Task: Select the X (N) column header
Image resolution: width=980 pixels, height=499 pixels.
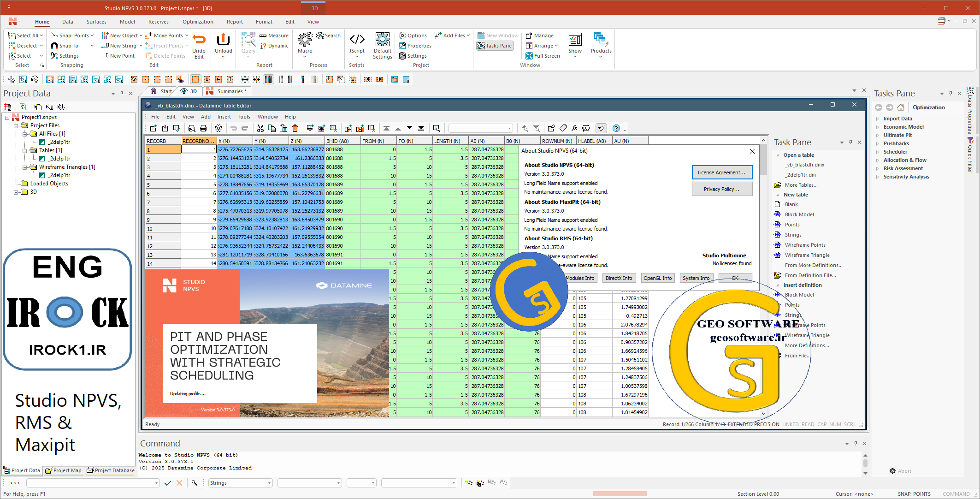Action: click(x=235, y=141)
